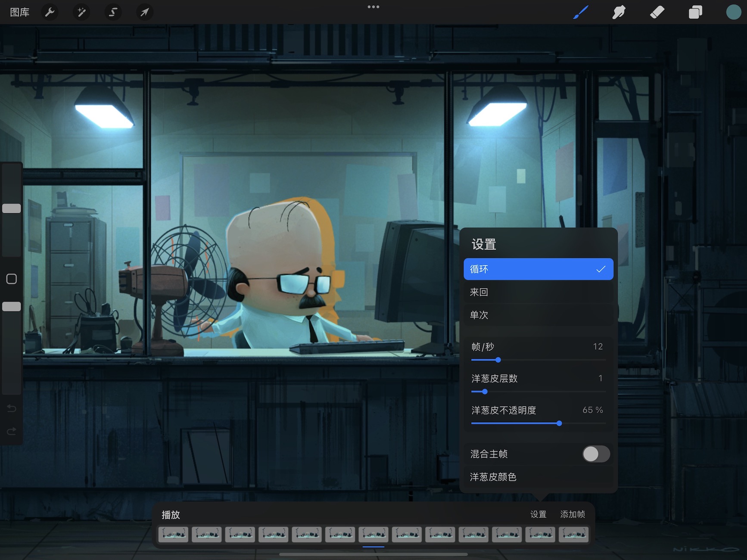Select the twelfth frame thumbnail in timeline
Screen dimensions: 747x560
(x=540, y=534)
